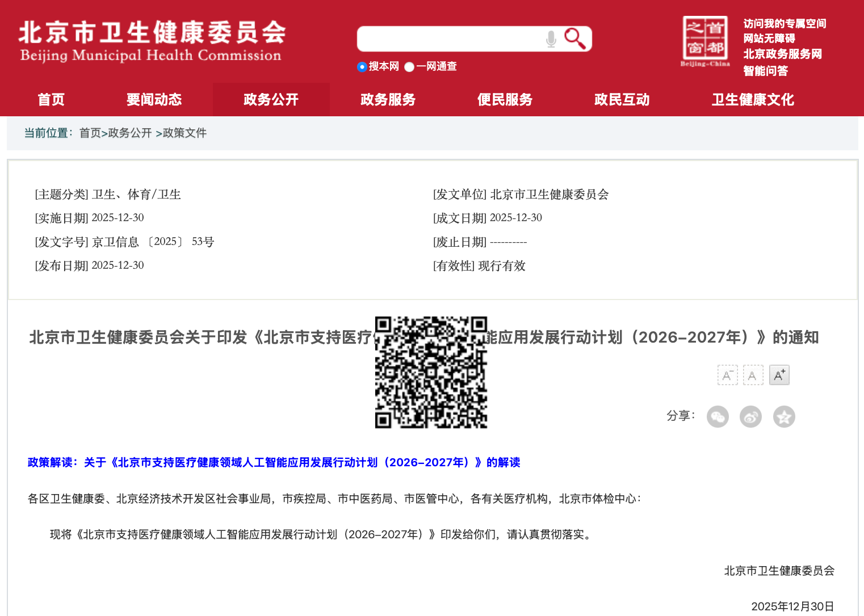Select the 搜本网 radio button
This screenshot has height=616, width=864.
362,67
